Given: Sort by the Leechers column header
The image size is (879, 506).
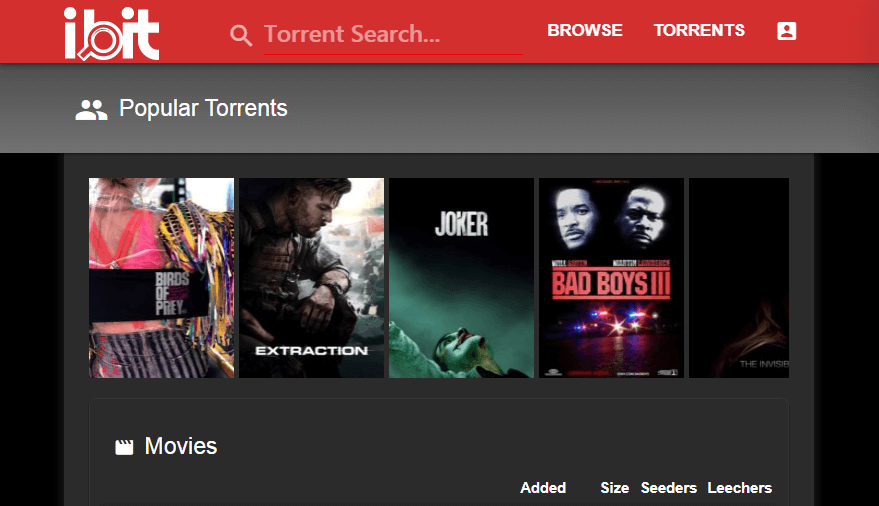Looking at the screenshot, I should 739,488.
